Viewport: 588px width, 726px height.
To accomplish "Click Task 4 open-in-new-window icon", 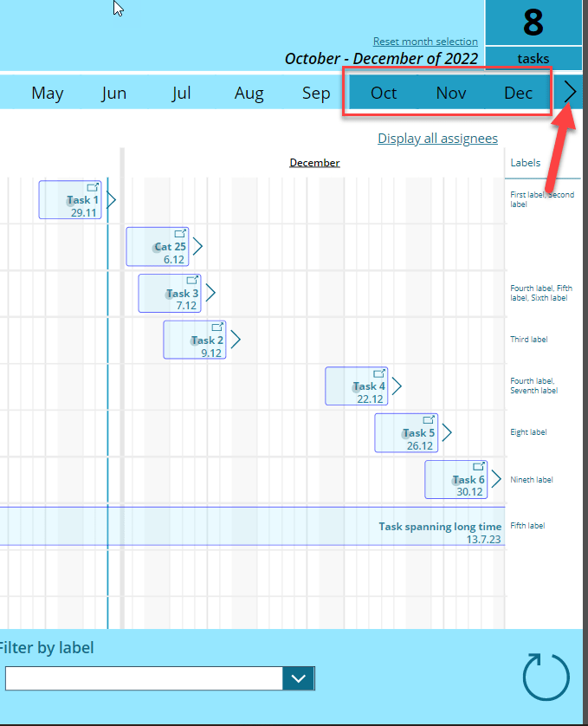I will pyautogui.click(x=379, y=373).
